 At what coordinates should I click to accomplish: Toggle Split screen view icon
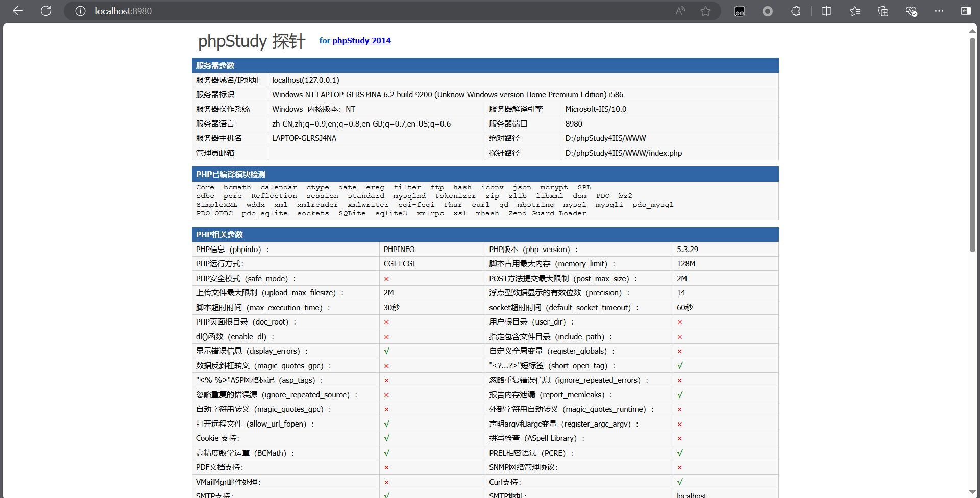(827, 11)
